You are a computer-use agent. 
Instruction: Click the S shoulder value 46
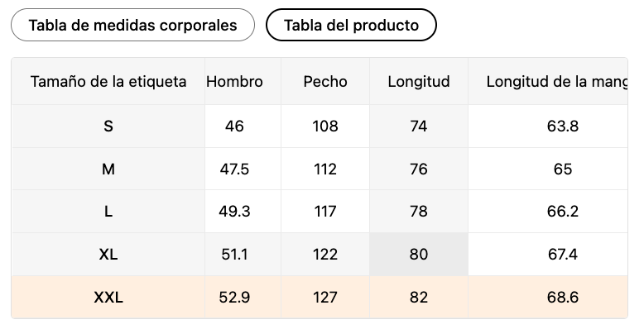234,126
